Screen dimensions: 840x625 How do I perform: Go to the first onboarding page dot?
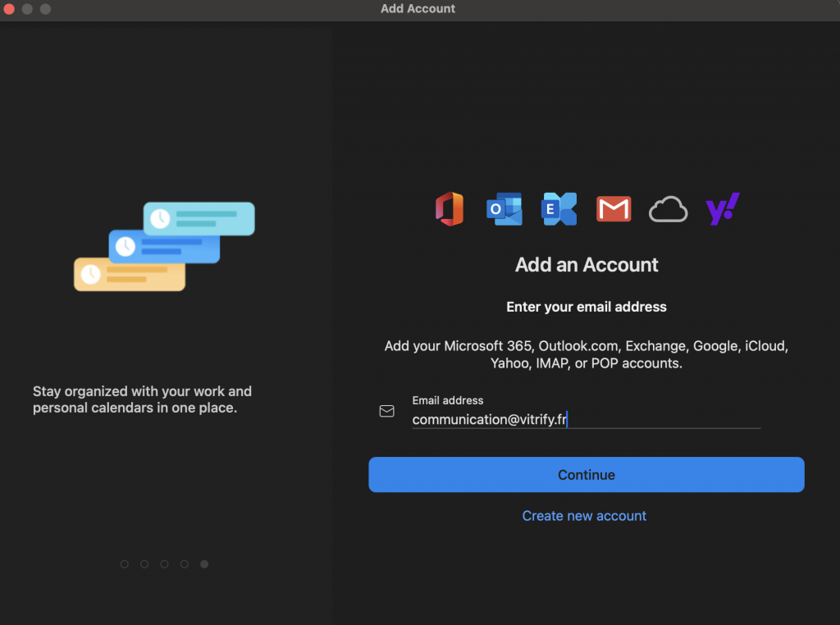pyautogui.click(x=125, y=564)
